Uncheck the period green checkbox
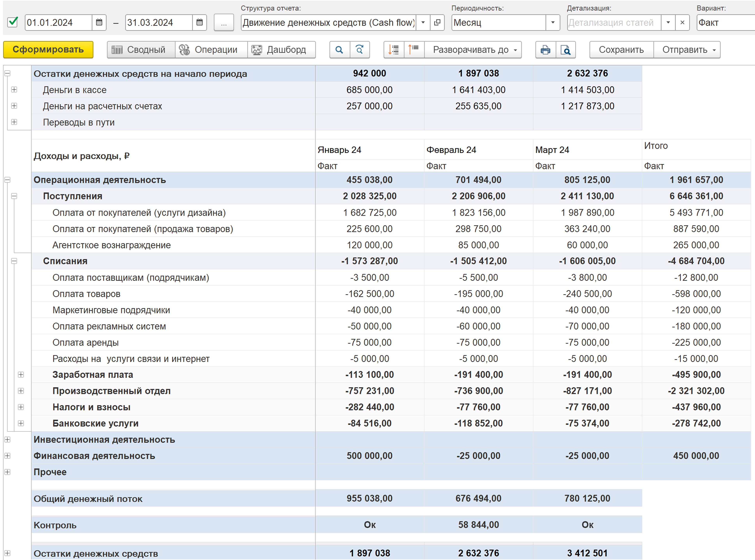 (x=13, y=22)
